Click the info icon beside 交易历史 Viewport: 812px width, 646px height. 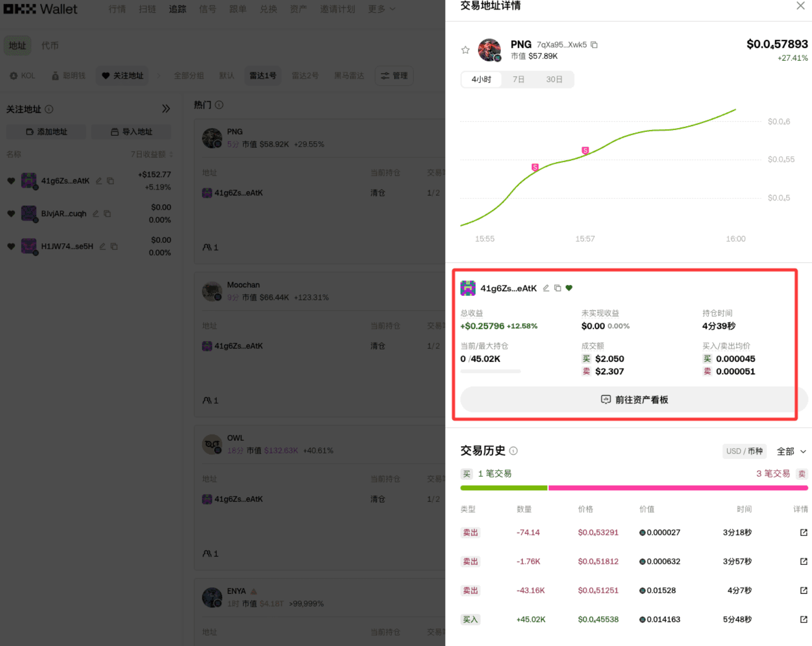tap(513, 451)
